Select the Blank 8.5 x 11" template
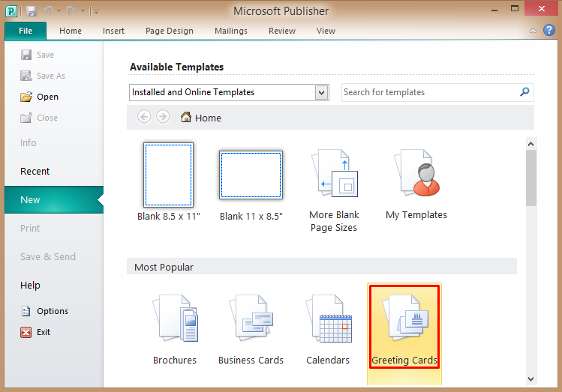 pos(169,182)
